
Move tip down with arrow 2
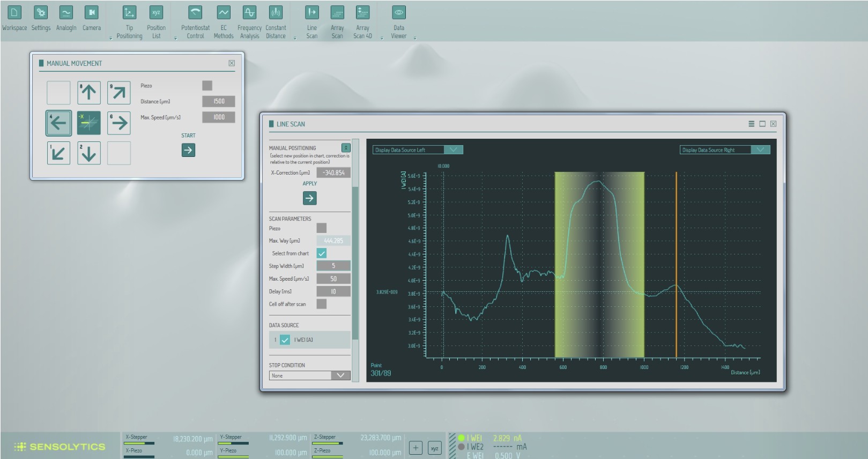coord(89,153)
